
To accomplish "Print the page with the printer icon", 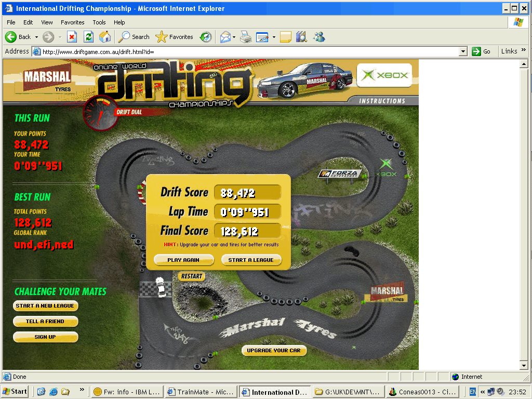I will tap(246, 37).
